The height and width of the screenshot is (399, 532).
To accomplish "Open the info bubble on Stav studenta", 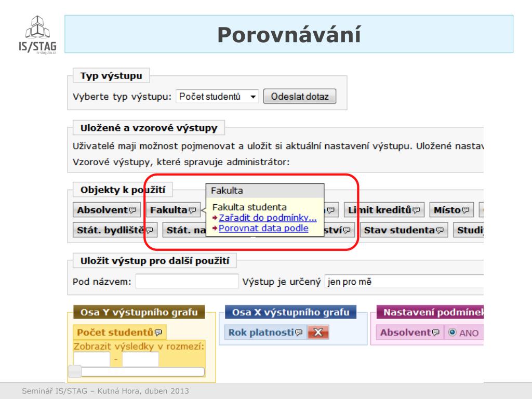I will 440,230.
